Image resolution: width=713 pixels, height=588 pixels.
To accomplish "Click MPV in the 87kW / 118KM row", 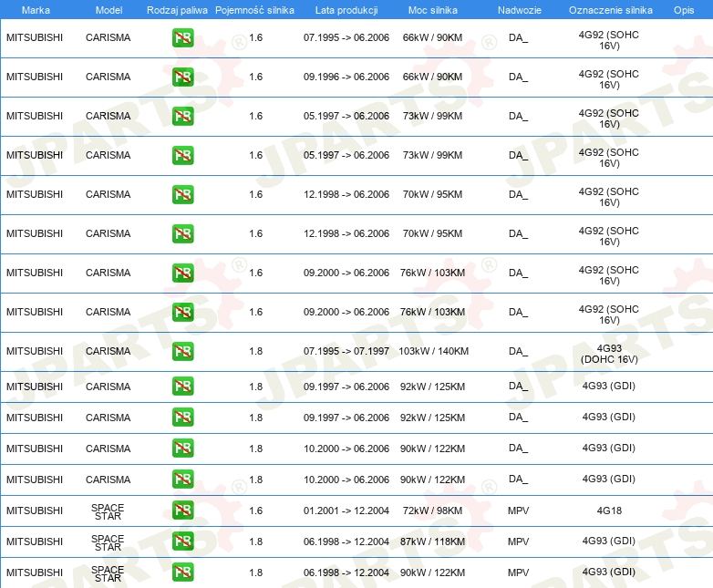I will [x=519, y=542].
